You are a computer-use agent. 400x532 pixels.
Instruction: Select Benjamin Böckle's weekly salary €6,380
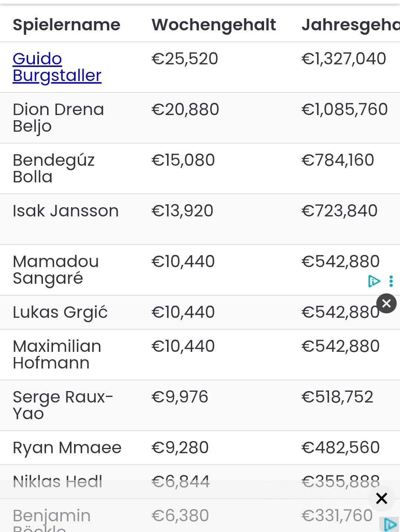(x=180, y=516)
